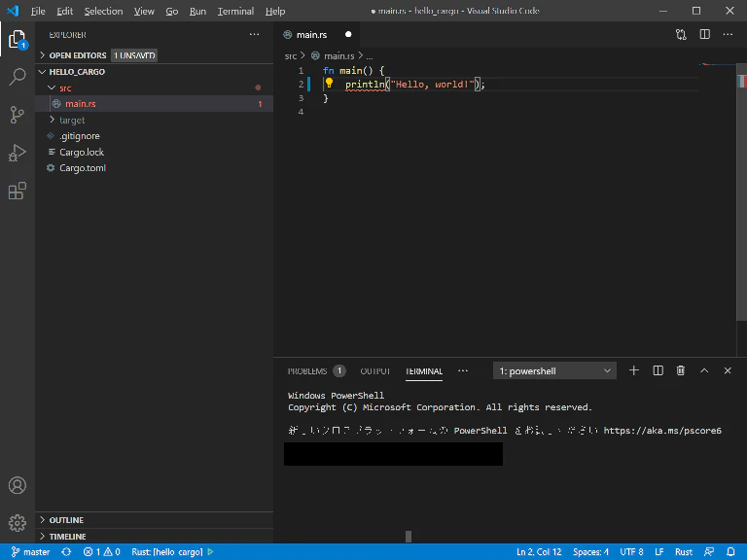Run the Rust hello_cargo play icon
Viewport: 747px width, 560px height.
point(210,552)
